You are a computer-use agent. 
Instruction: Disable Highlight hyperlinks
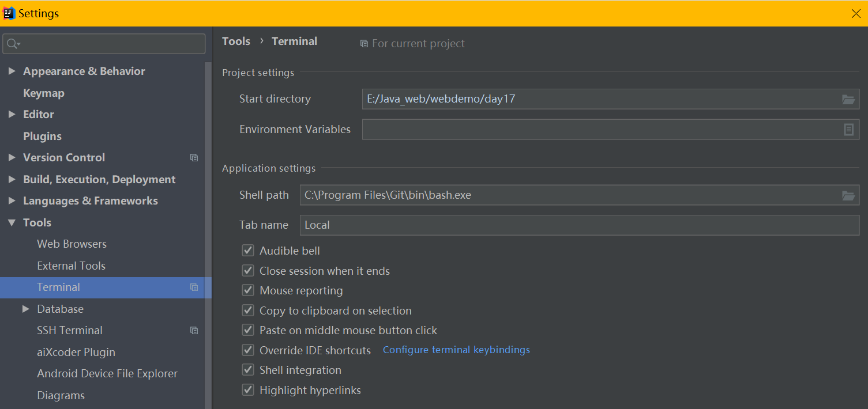point(247,390)
